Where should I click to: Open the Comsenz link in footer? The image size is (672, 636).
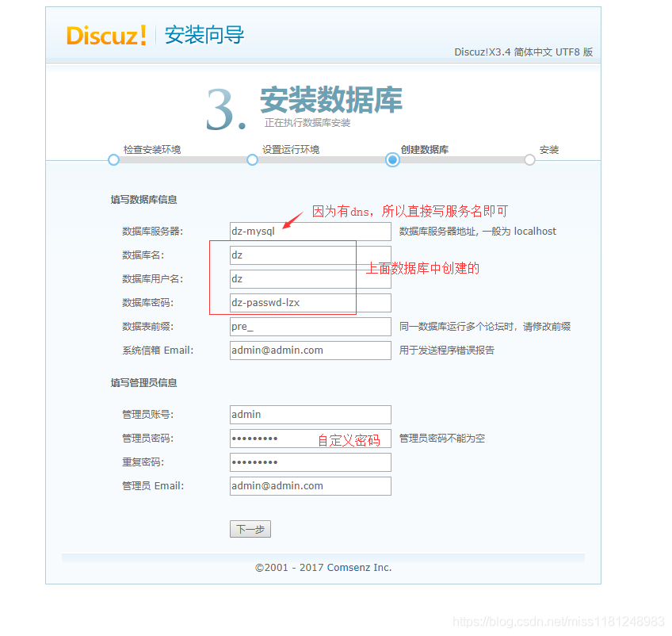(x=349, y=567)
